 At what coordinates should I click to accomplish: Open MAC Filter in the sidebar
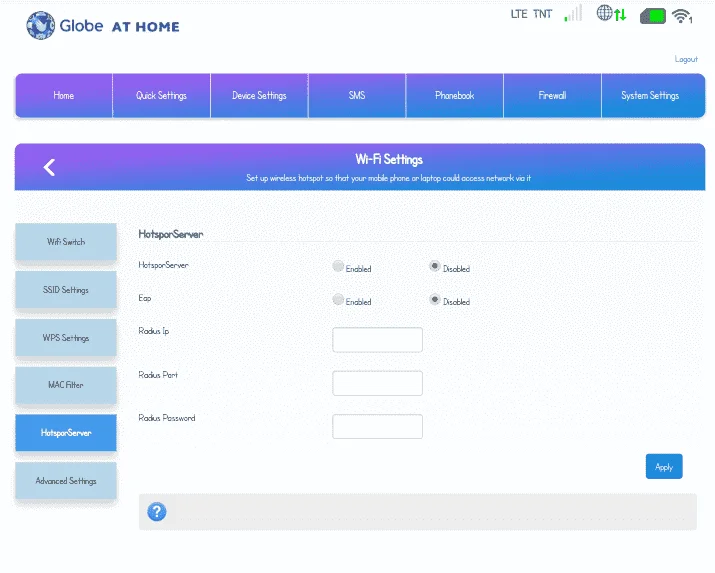pos(66,385)
